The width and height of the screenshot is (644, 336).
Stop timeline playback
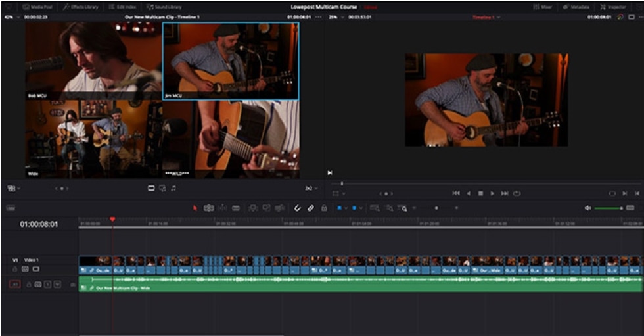click(480, 193)
